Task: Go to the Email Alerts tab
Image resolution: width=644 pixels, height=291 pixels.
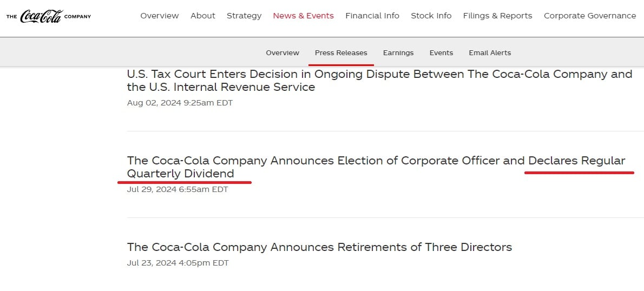Action: click(x=490, y=52)
